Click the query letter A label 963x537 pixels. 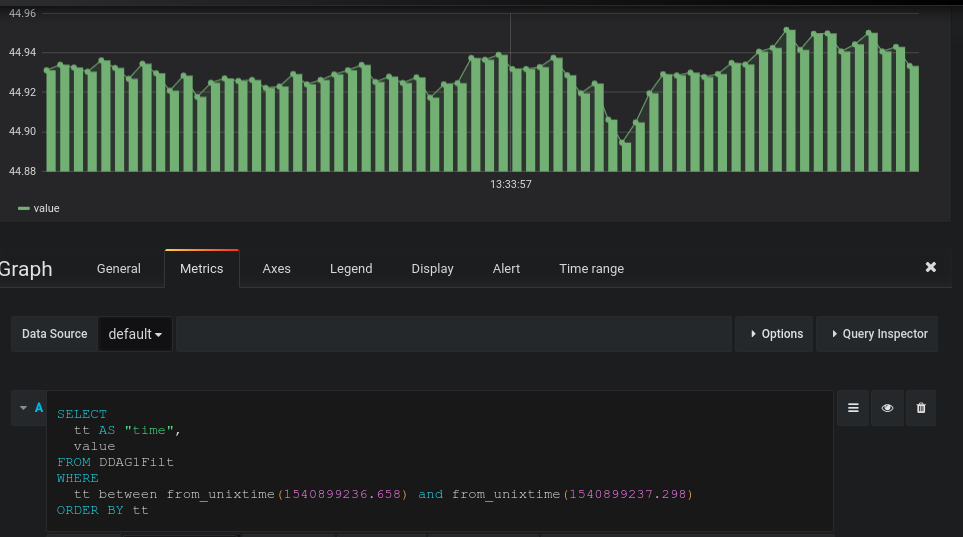click(x=39, y=408)
